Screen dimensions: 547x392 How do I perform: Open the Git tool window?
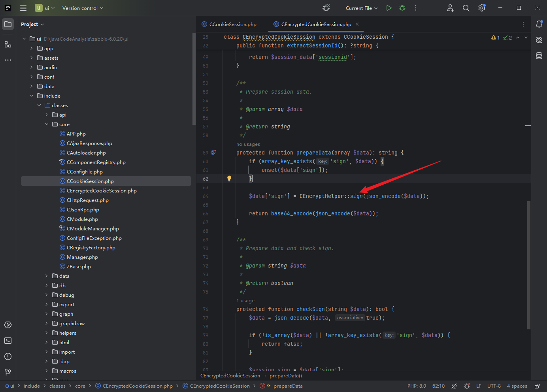tap(8, 372)
